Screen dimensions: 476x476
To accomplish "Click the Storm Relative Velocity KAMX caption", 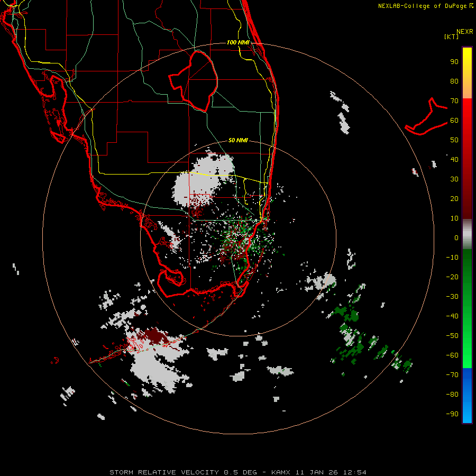I will tap(237, 472).
